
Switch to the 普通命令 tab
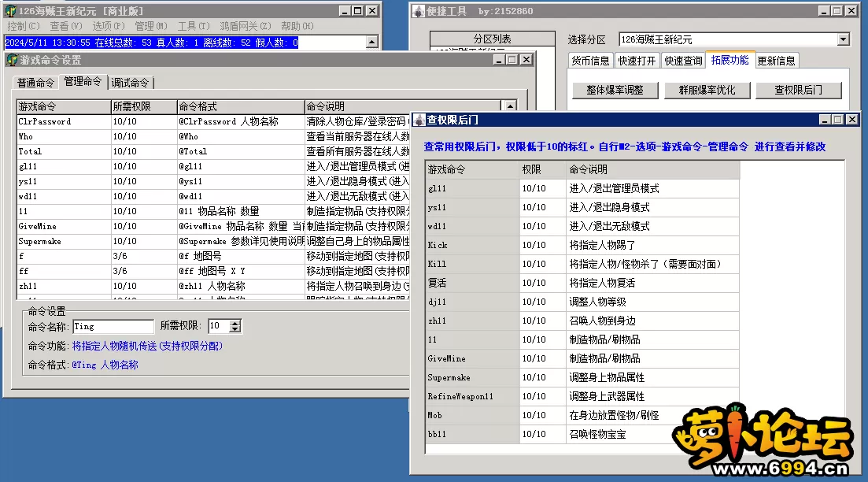tap(35, 83)
